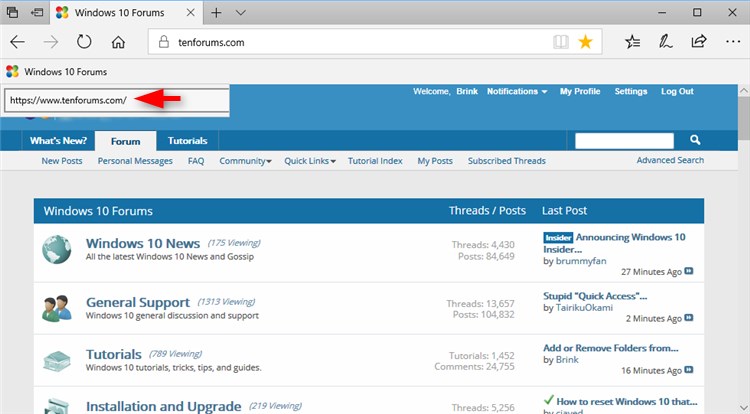Image resolution: width=750 pixels, height=414 pixels.
Task: Click the forum search magnifier icon
Action: coord(695,140)
